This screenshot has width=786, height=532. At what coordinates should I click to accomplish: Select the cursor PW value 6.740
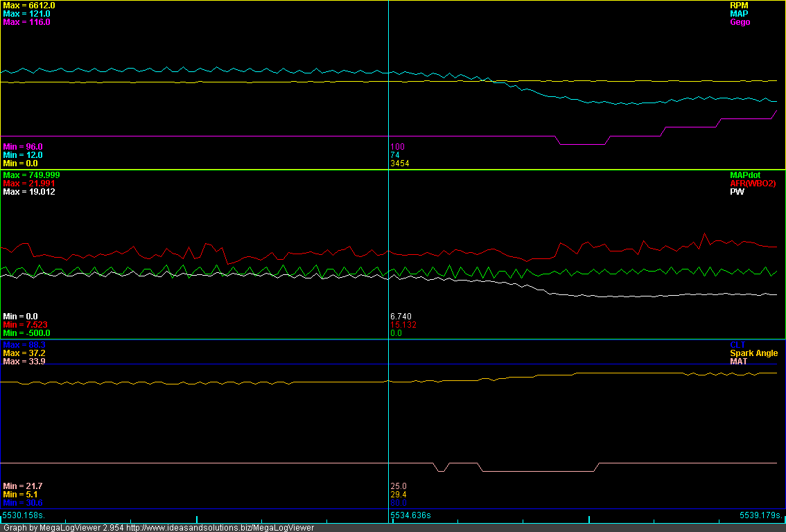(401, 317)
